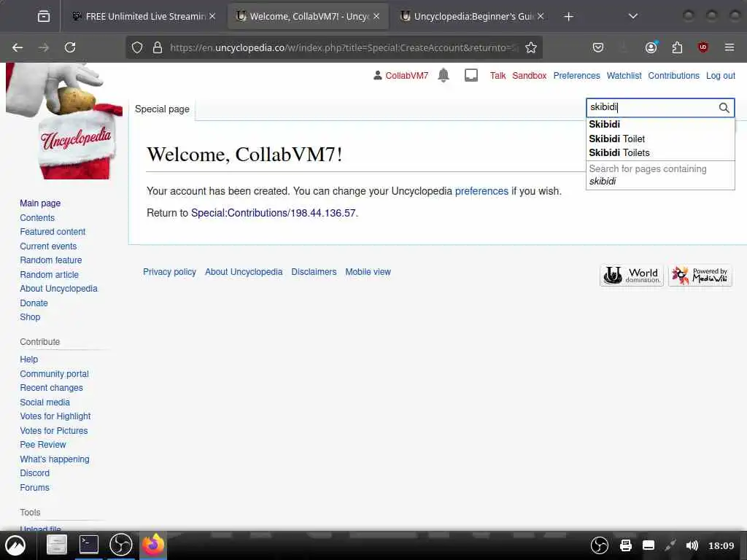Go to the Main page link
747x560 pixels.
pos(40,203)
